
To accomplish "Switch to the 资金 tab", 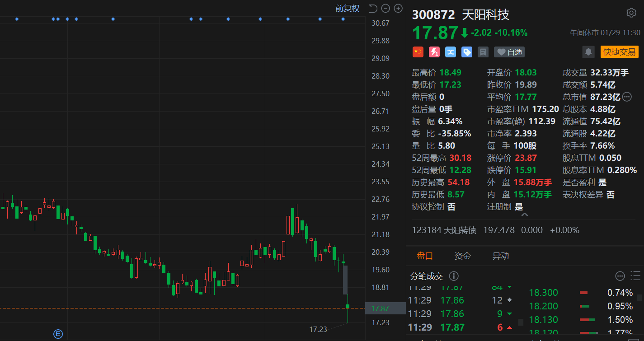I will (462, 256).
